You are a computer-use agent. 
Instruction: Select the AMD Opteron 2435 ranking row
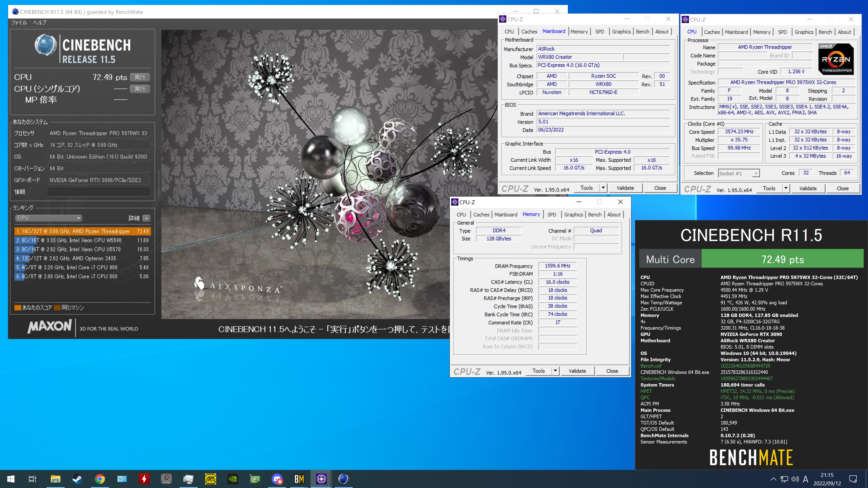[x=83, y=258]
